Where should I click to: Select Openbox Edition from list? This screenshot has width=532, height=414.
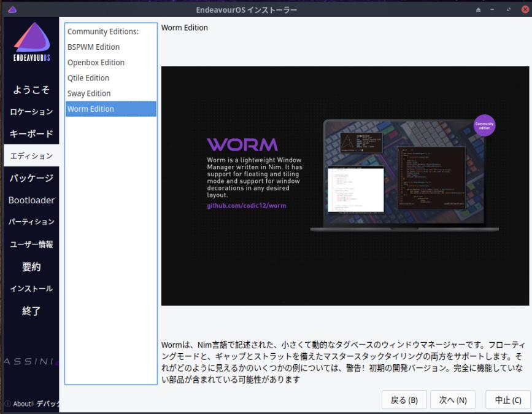(111, 63)
